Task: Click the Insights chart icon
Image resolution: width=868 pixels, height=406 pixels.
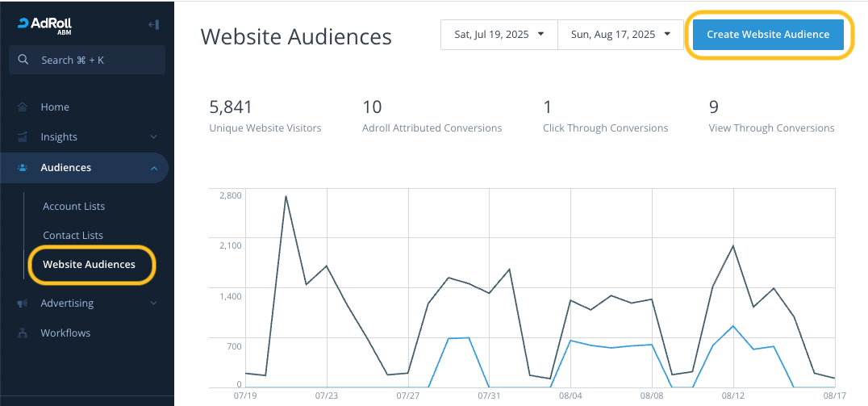Action: tap(23, 137)
